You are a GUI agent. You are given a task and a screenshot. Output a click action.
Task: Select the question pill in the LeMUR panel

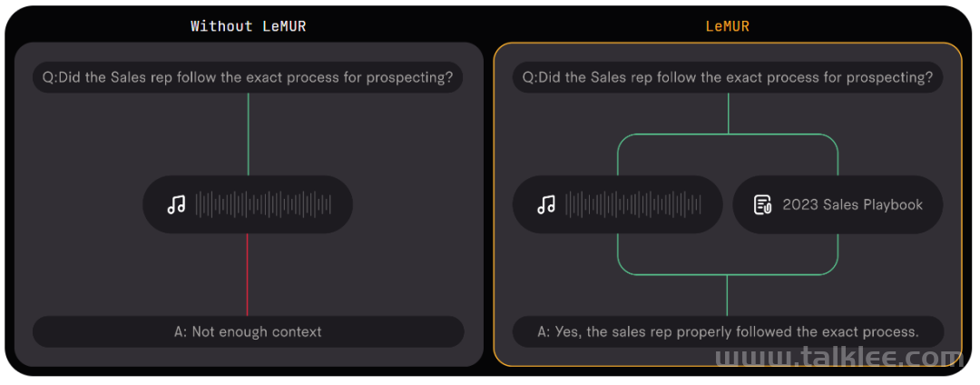point(728,77)
